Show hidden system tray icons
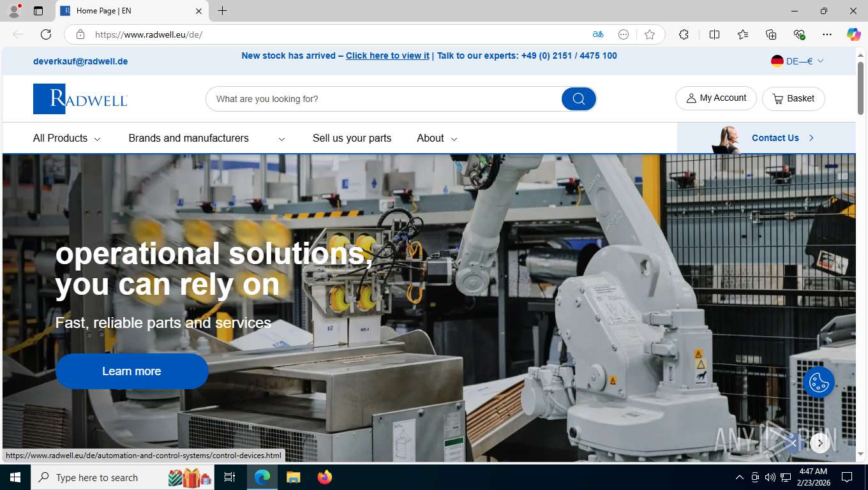The height and width of the screenshot is (490, 868). pos(740,477)
